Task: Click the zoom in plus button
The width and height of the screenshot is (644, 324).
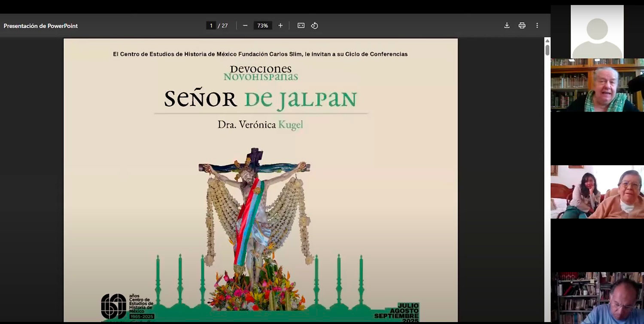Action: click(280, 26)
